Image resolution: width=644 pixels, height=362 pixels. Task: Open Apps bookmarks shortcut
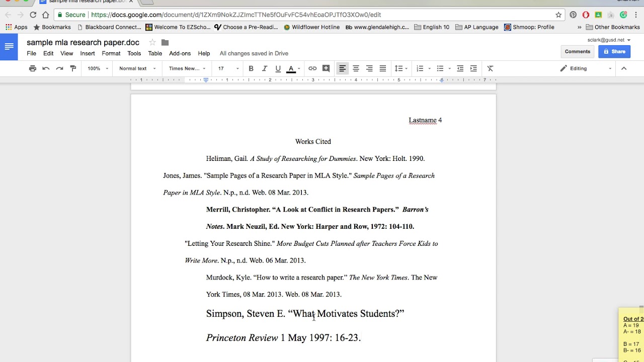pos(16,27)
